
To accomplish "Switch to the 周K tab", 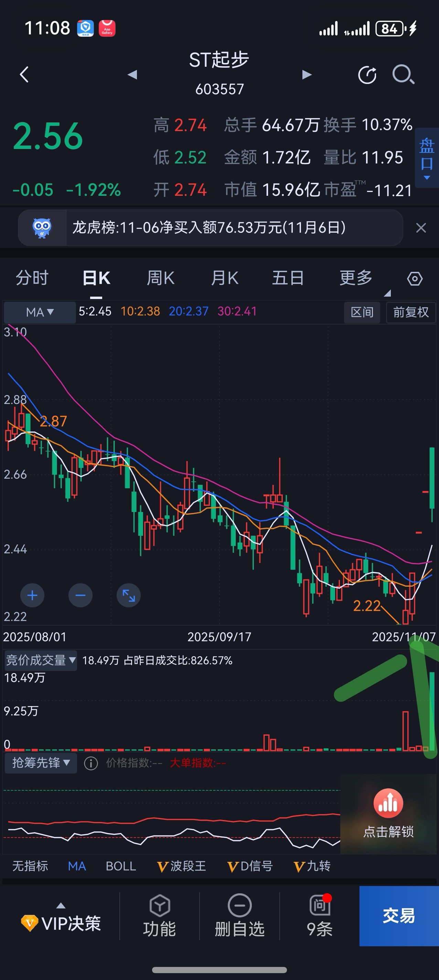I will [161, 278].
